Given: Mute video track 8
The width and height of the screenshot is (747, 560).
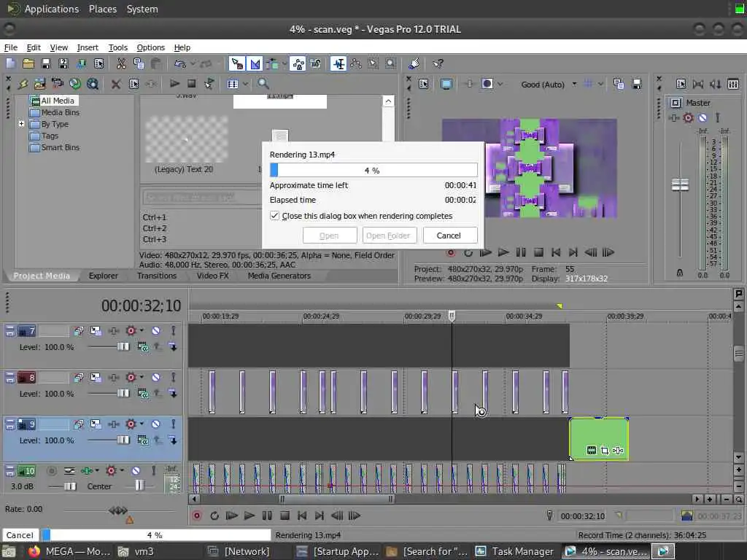Looking at the screenshot, I should (156, 378).
